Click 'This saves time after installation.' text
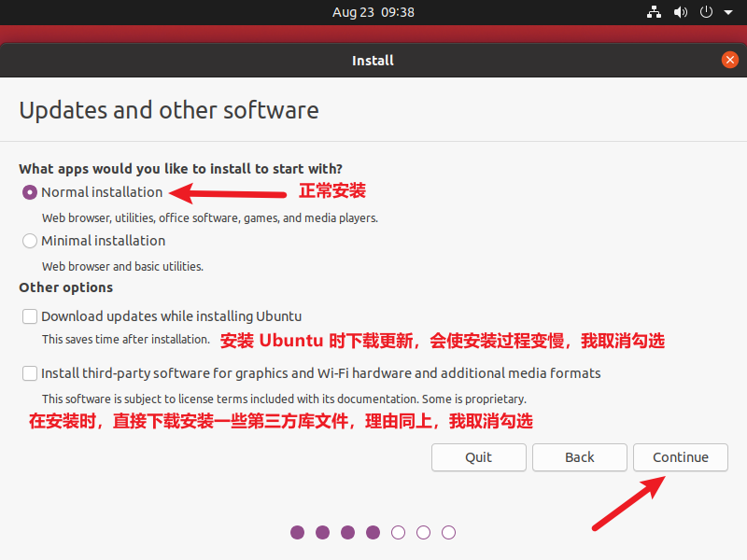 [126, 340]
